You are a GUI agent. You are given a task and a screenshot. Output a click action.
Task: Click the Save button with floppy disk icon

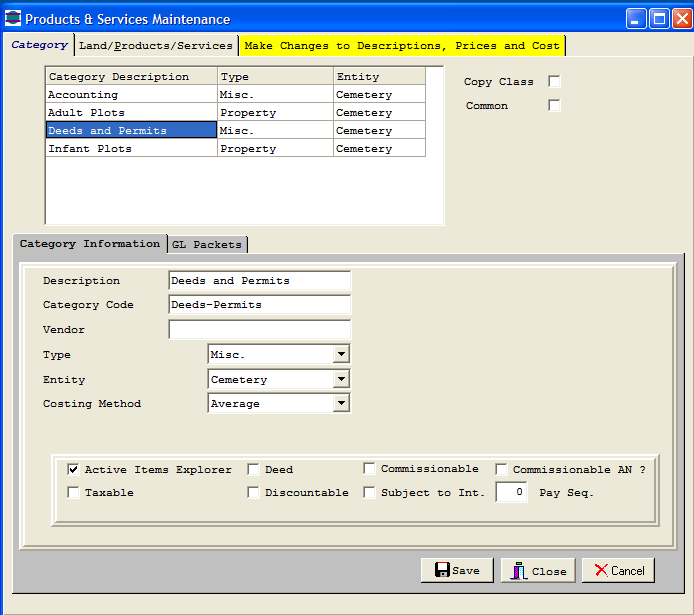point(457,570)
